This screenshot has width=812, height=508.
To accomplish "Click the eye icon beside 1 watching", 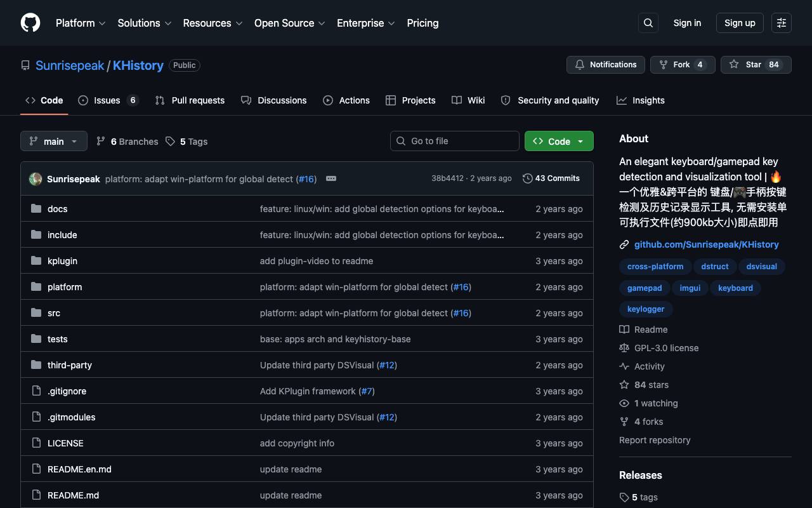I will click(624, 403).
